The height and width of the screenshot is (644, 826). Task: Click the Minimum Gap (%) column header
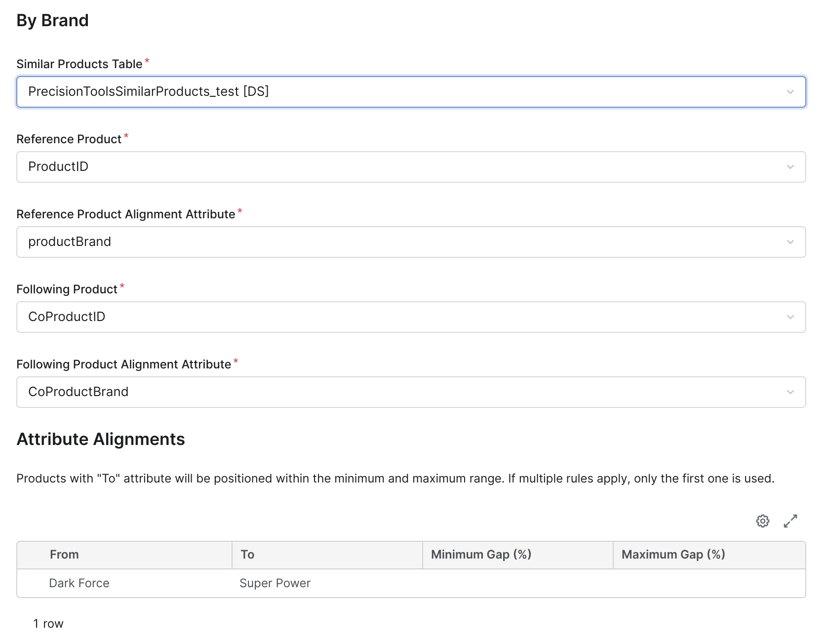tap(481, 555)
